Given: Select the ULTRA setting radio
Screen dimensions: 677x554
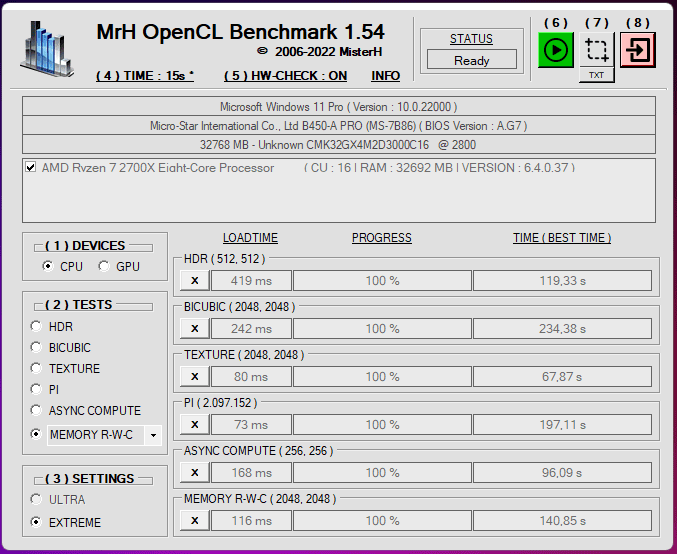Looking at the screenshot, I should point(36,499).
